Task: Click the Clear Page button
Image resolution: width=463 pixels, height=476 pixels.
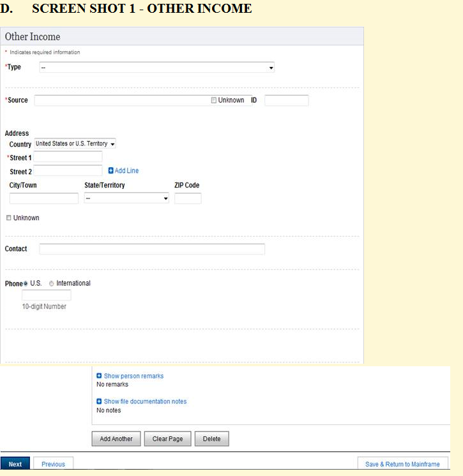Action: [x=168, y=438]
